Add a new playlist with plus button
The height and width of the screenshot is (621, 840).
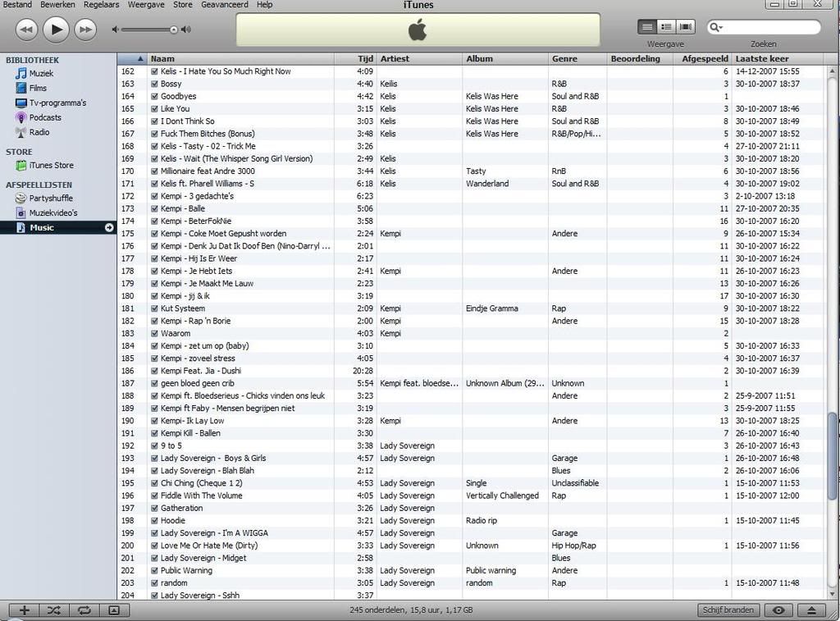click(x=24, y=610)
